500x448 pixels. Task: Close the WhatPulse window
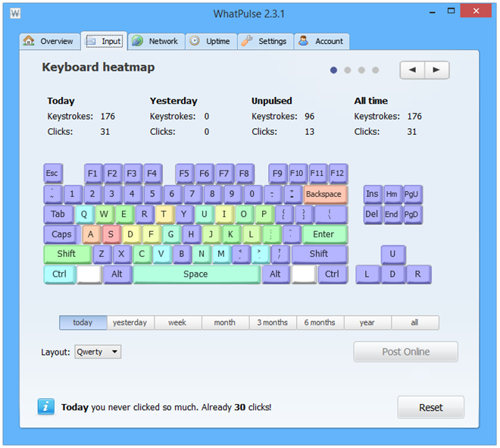(x=476, y=11)
